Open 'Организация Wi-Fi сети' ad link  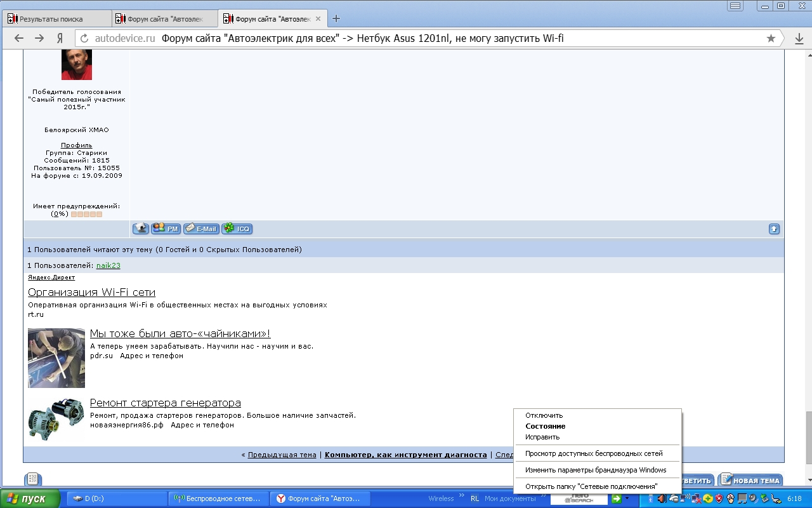(91, 292)
